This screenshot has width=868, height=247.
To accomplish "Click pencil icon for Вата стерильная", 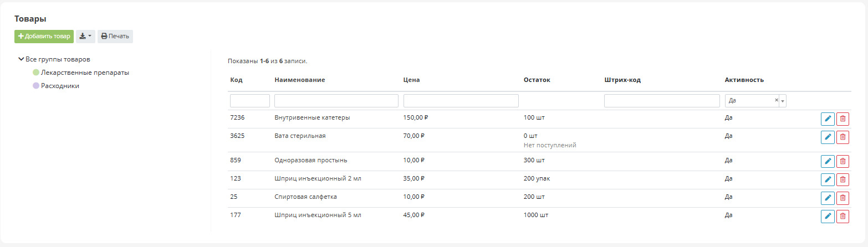I will coord(828,137).
